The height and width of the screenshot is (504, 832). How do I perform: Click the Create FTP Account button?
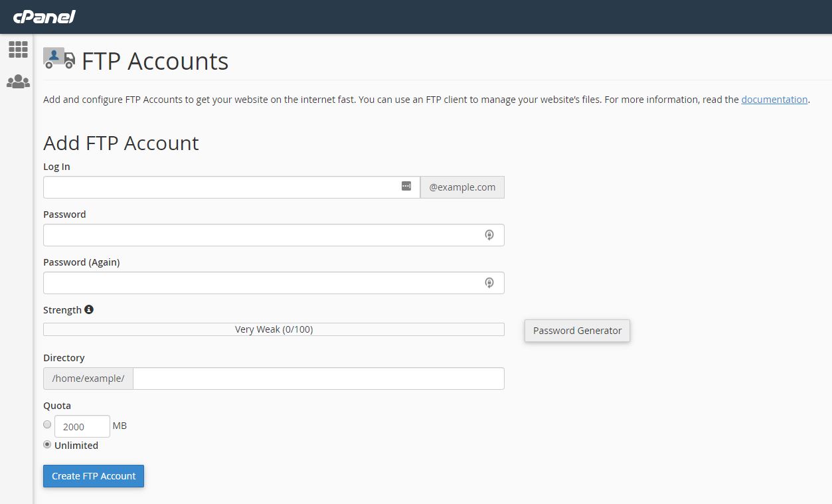(x=93, y=475)
